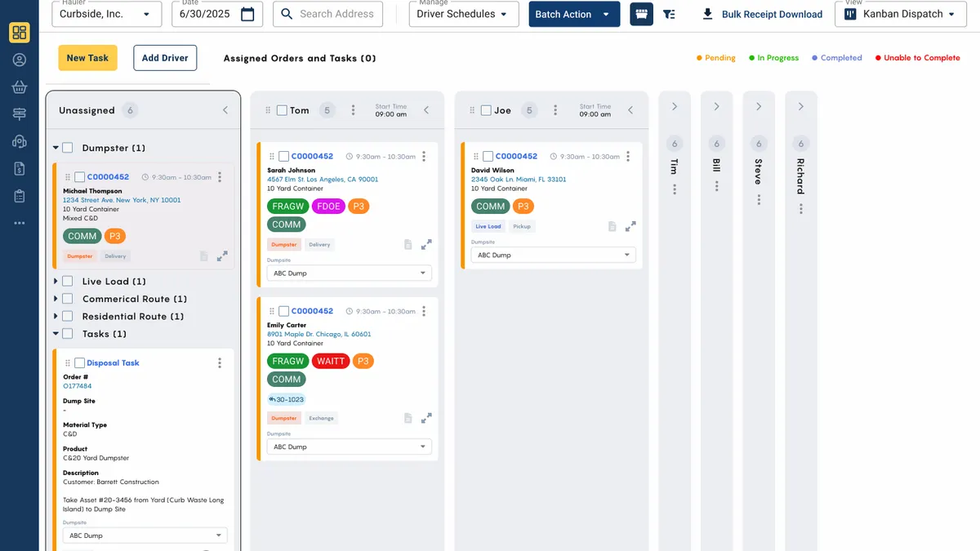The width and height of the screenshot is (980, 551).
Task: Click the shopping basket sidebar icon
Action: click(20, 87)
